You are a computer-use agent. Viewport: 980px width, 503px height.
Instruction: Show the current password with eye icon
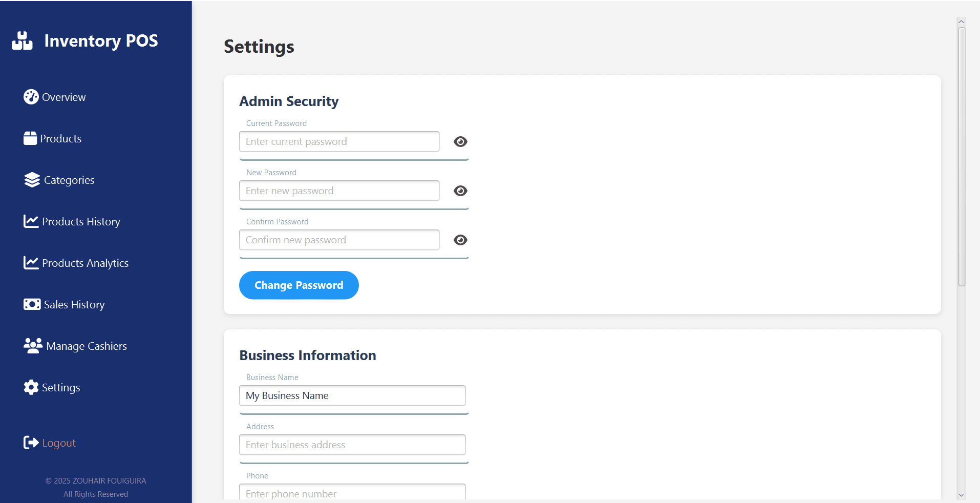pos(460,142)
